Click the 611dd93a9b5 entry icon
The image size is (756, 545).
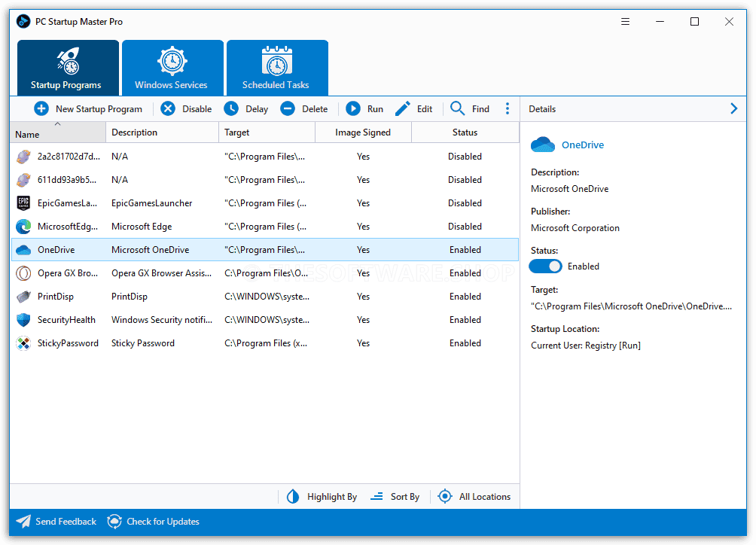click(23, 180)
